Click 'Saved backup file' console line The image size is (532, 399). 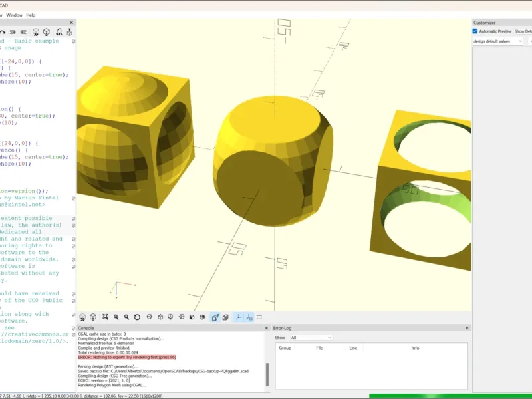click(163, 371)
